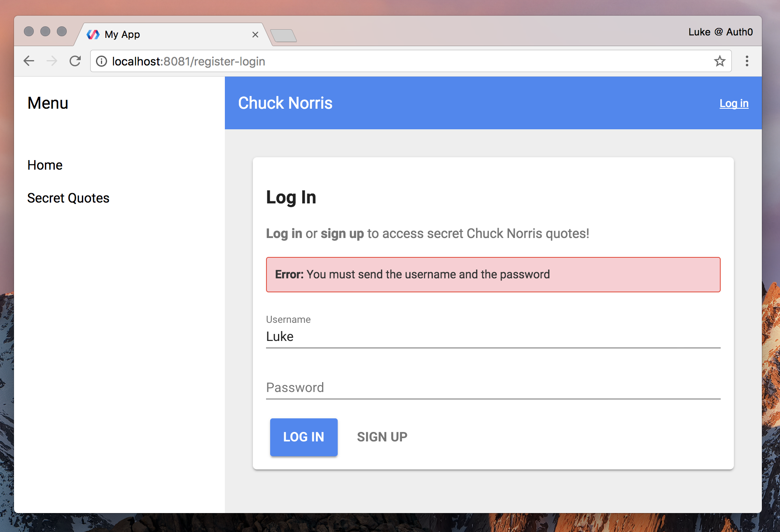The height and width of the screenshot is (532, 780).
Task: Click the My App favicon on the tab
Action: pyautogui.click(x=93, y=34)
